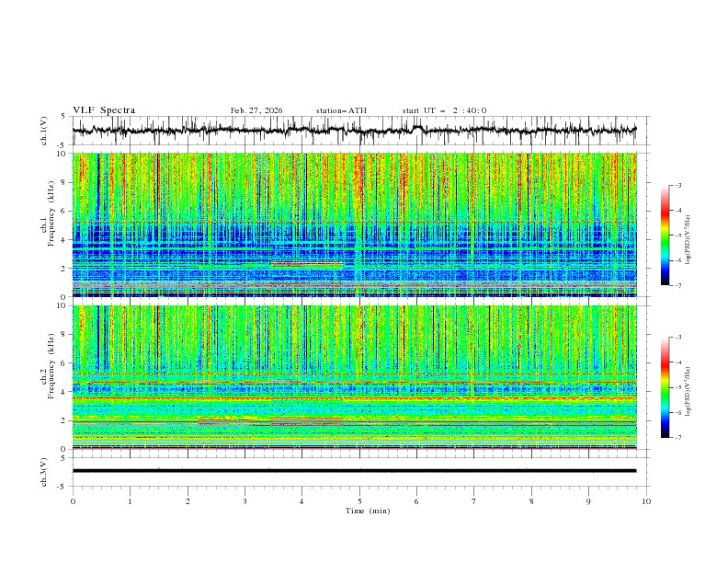Click the '-3' tick on the lower colorbar
Viewport: 728px width, 563px height.
coord(678,338)
